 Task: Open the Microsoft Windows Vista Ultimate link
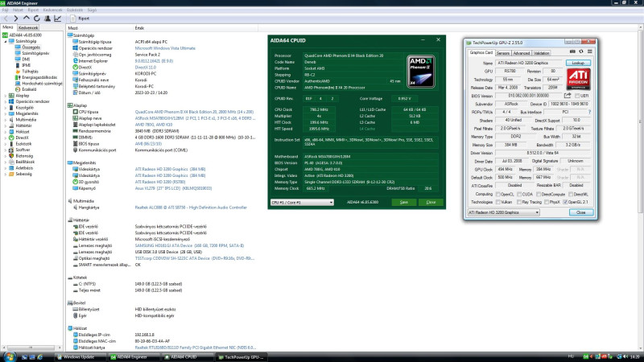(x=165, y=48)
